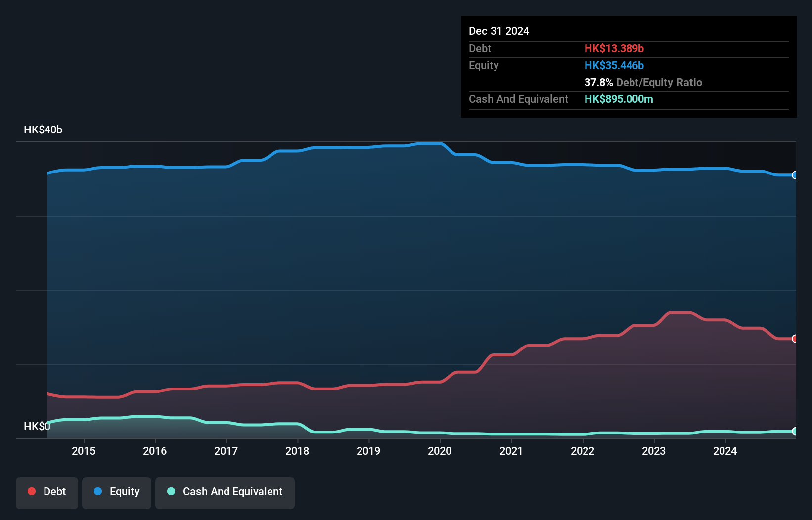
Task: Open details for the Debt/Equity Ratio row
Action: (x=643, y=82)
